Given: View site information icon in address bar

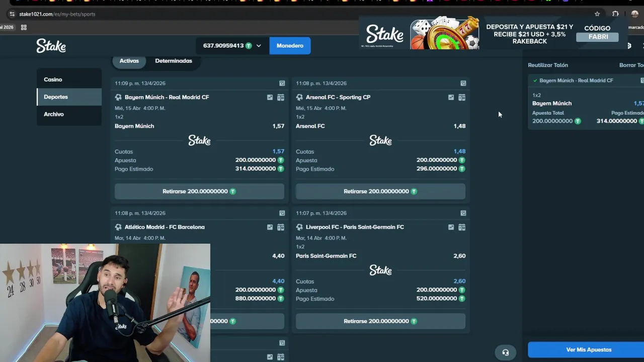Looking at the screenshot, I should tap(12, 14).
